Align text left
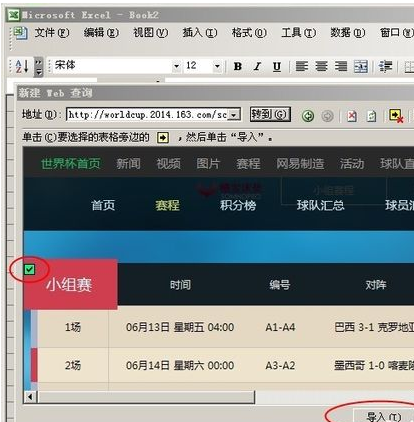Screen dimensions: 414x422 tap(302, 66)
